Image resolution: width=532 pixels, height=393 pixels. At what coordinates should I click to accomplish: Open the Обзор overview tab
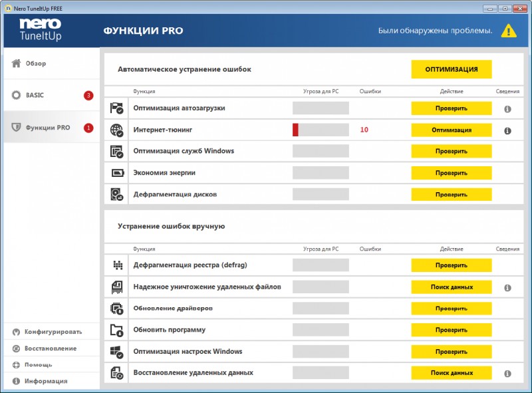point(36,64)
